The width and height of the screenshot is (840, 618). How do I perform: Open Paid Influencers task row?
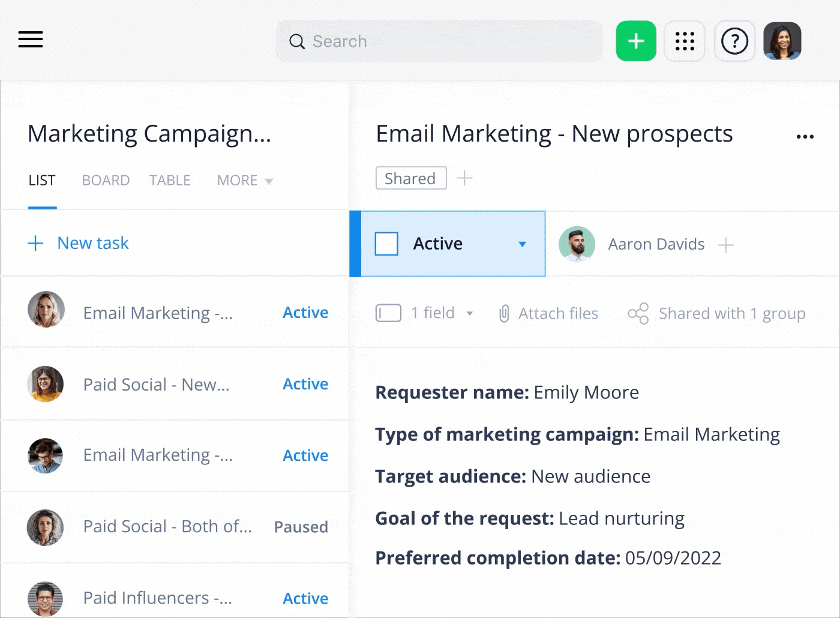point(175,591)
